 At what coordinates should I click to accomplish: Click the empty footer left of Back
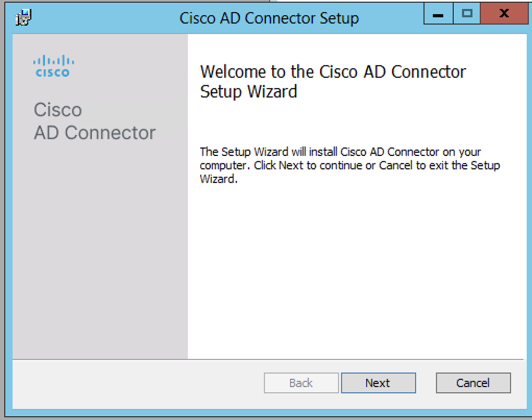pyautogui.click(x=137, y=384)
